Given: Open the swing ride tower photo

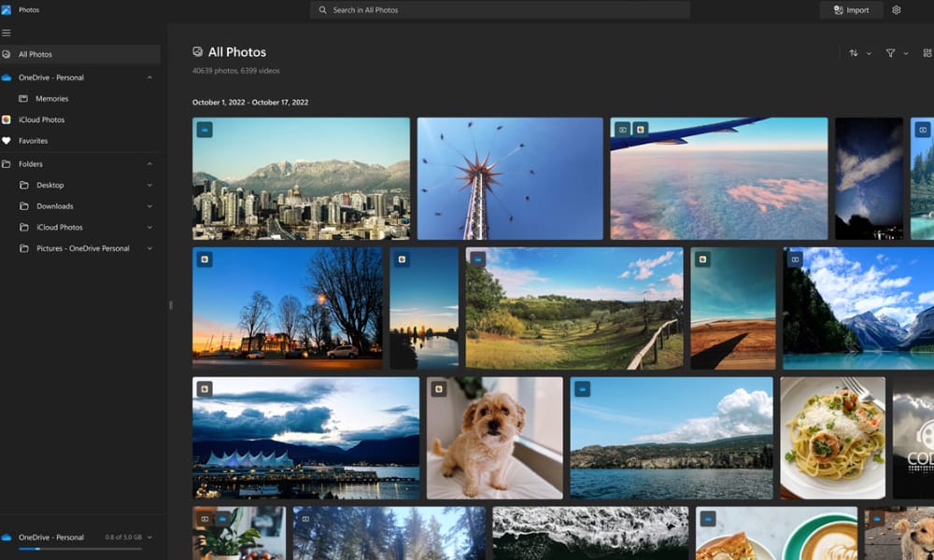Looking at the screenshot, I should [510, 178].
